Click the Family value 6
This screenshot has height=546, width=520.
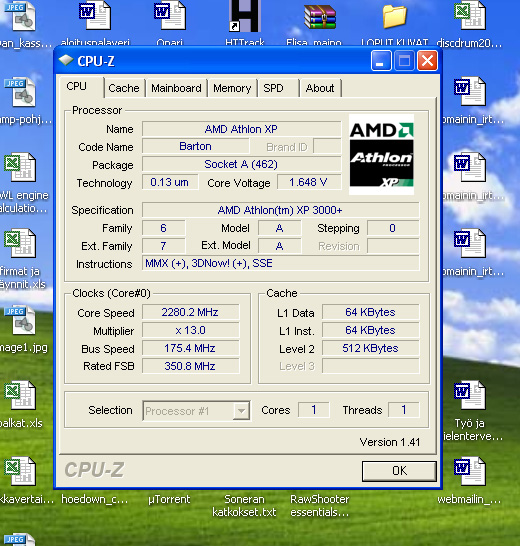tap(163, 228)
